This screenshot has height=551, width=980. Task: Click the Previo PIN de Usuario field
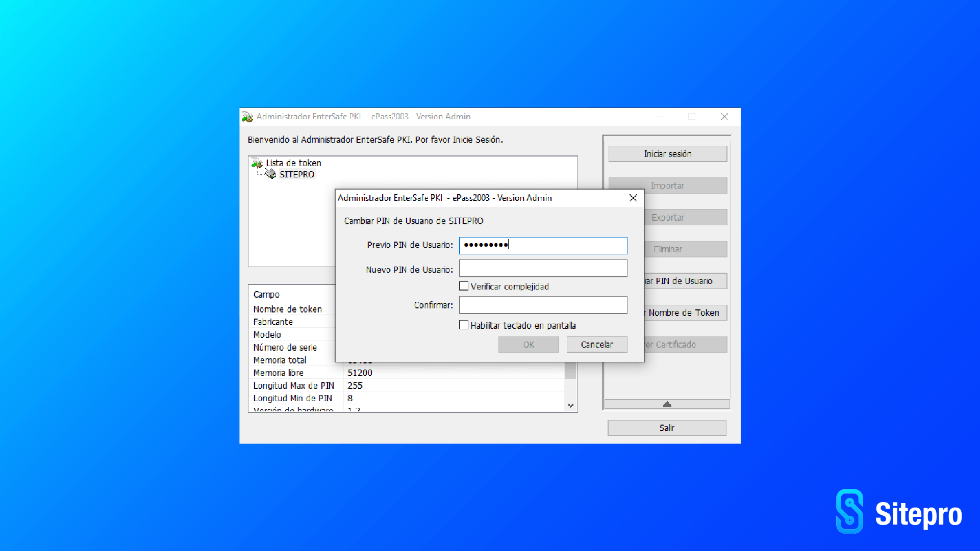[543, 245]
